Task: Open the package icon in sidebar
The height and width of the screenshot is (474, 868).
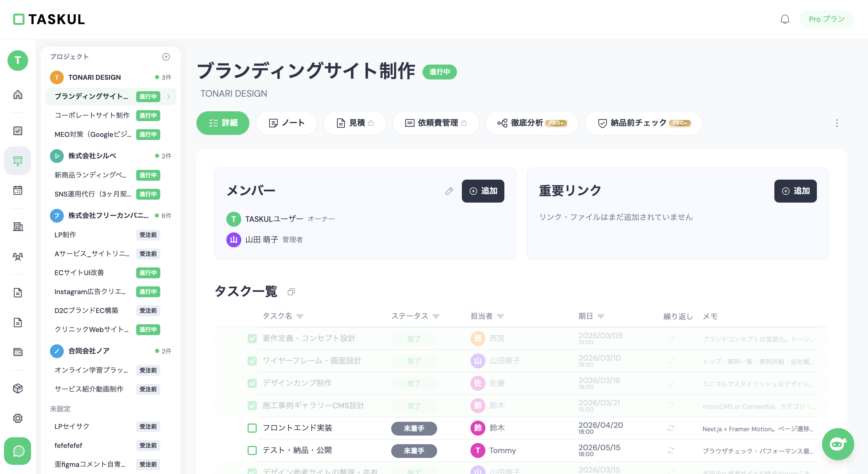Action: pos(18,389)
